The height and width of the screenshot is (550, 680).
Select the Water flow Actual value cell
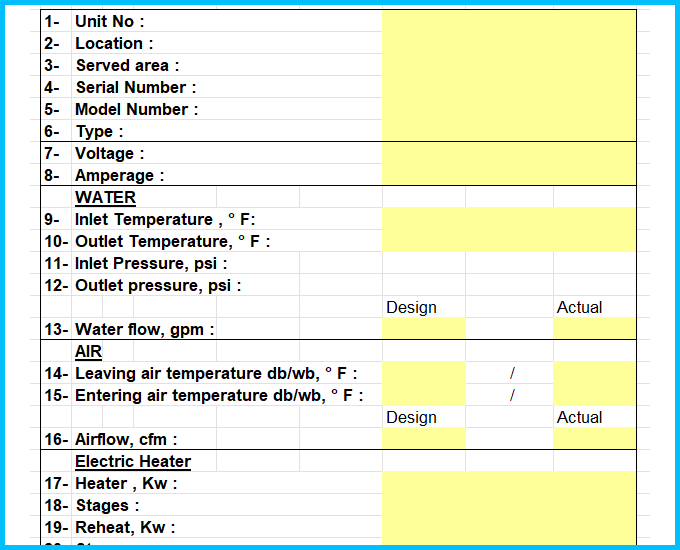coord(594,329)
